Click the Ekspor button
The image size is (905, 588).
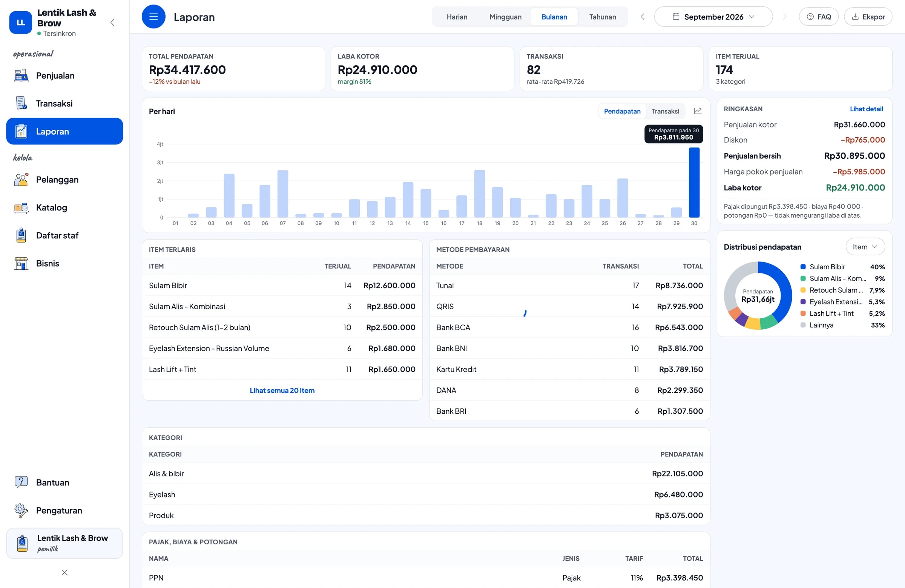868,17
